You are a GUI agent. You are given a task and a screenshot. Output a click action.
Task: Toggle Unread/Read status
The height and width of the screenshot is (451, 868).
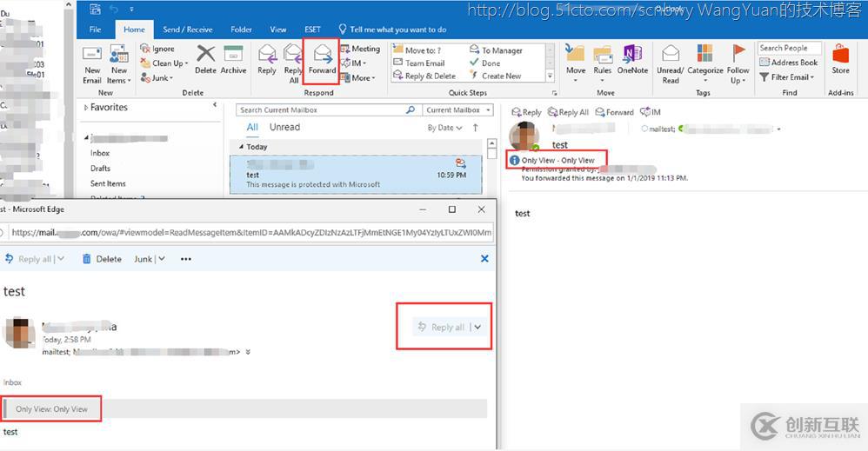click(671, 64)
